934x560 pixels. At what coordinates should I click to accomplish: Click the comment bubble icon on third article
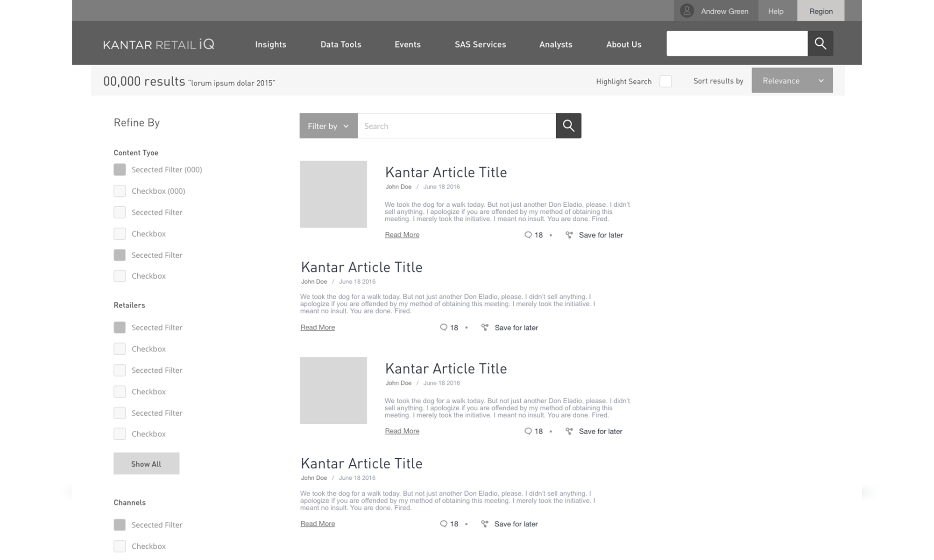[x=528, y=431]
